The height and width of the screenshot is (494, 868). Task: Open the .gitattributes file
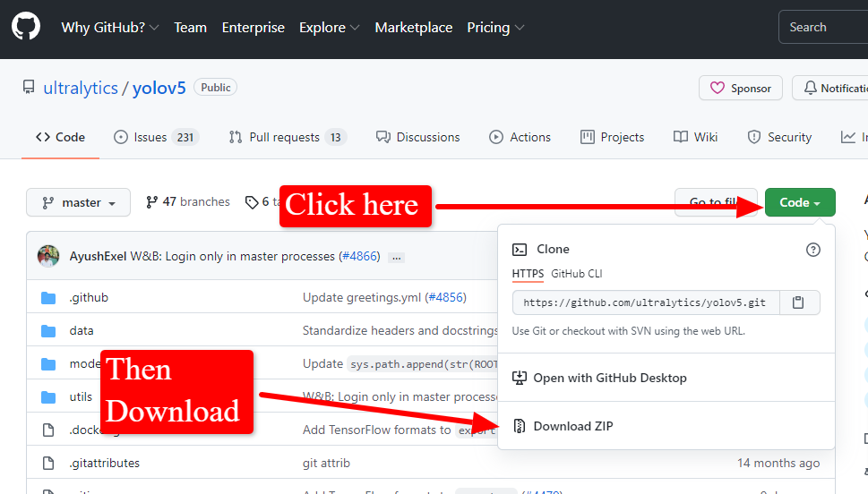[105, 463]
